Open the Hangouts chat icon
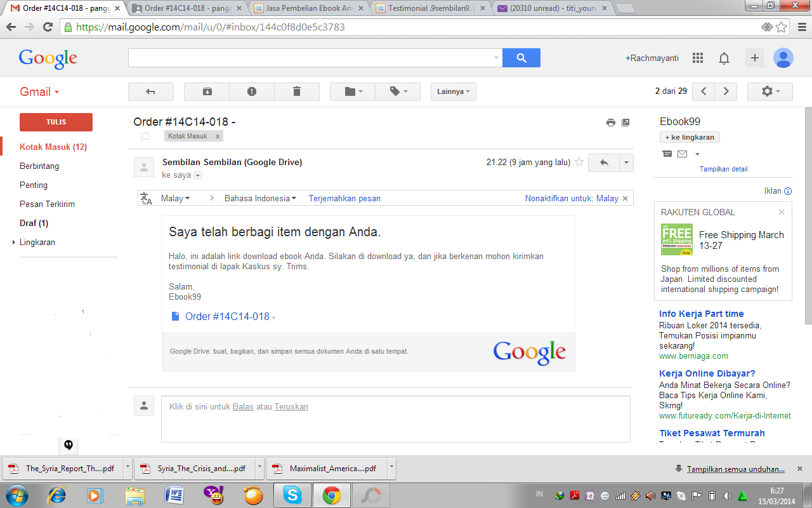Screen dimensions: 812x508 (x=69, y=444)
